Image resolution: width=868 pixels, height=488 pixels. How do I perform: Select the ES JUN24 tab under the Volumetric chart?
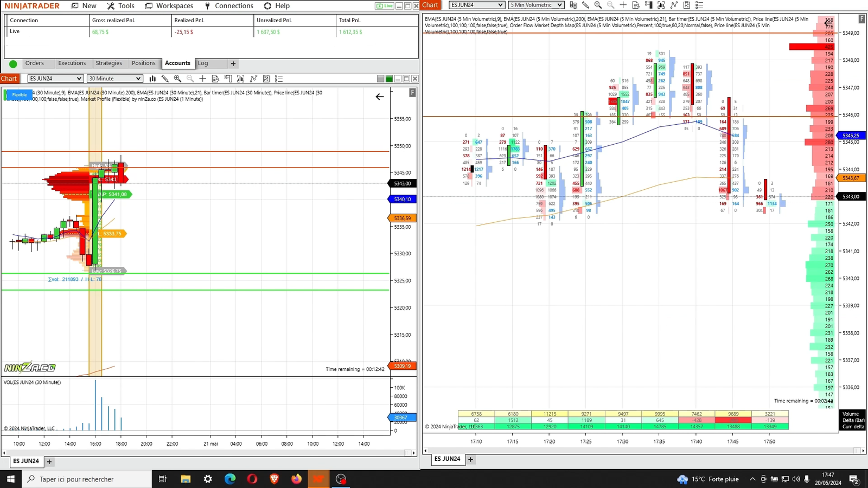coord(447,459)
